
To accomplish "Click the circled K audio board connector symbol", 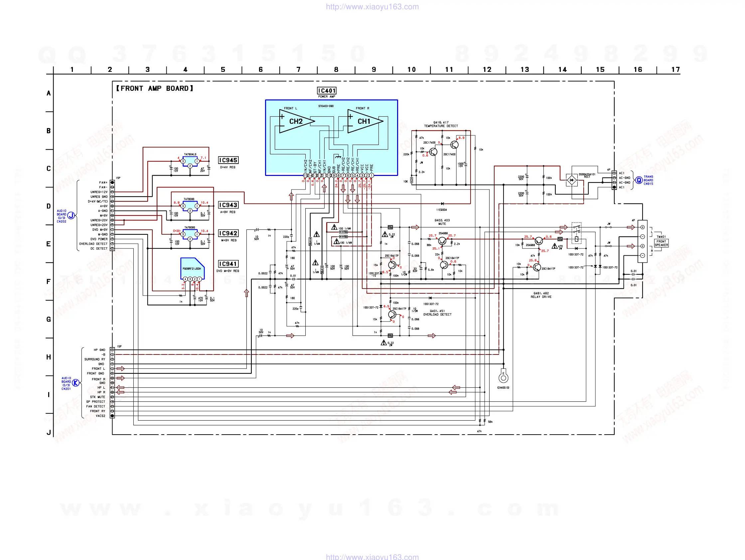I will tap(76, 383).
